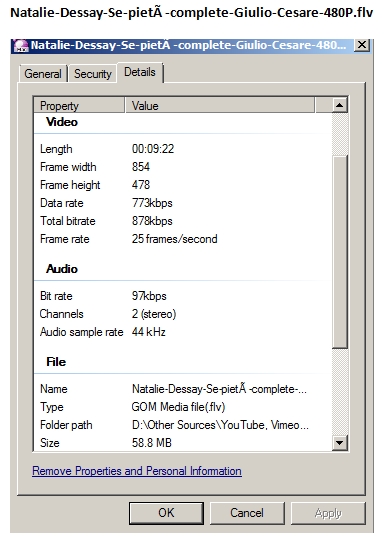Click the 00:09:22 length value
Image resolution: width=387 pixels, height=539 pixels.
click(153, 149)
